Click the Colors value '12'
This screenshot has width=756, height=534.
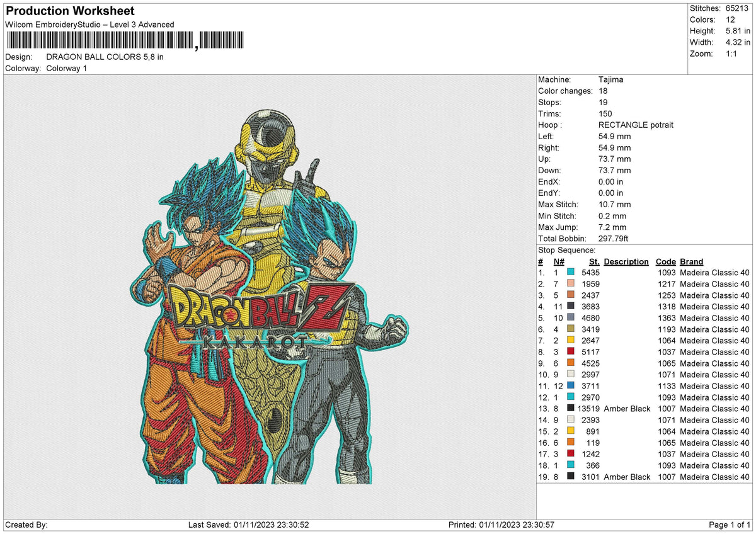(x=730, y=20)
